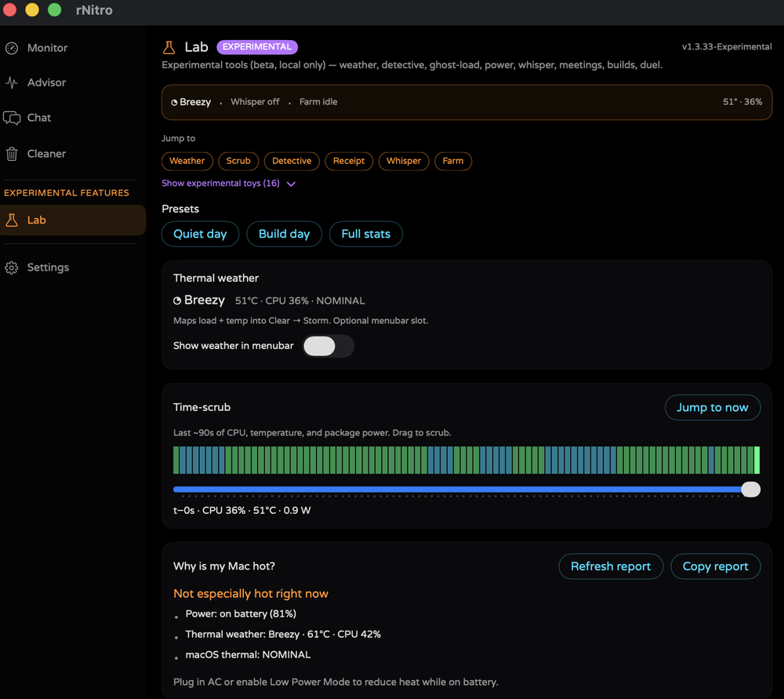Screen dimensions: 784x699
Task: Click the Chat bubbles icon
Action: 12,118
